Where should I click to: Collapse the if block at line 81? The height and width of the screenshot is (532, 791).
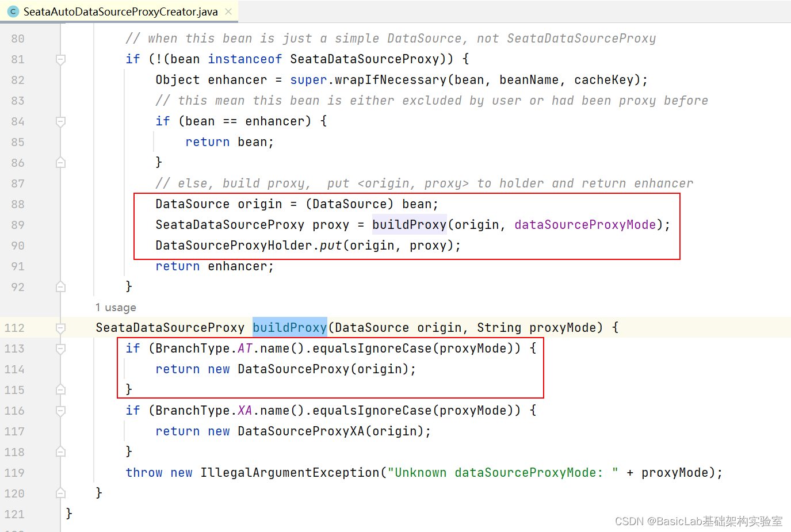coord(60,59)
